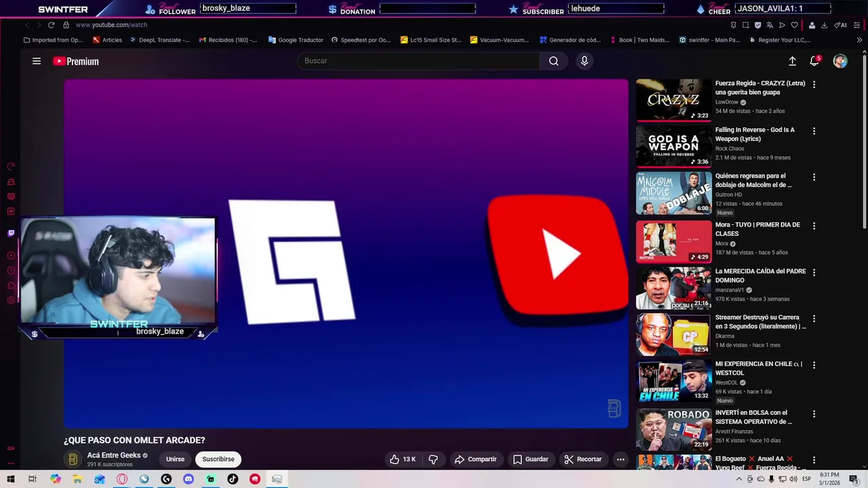Open the Recibidos Gmail bookmark
The image size is (868, 488).
pos(228,40)
